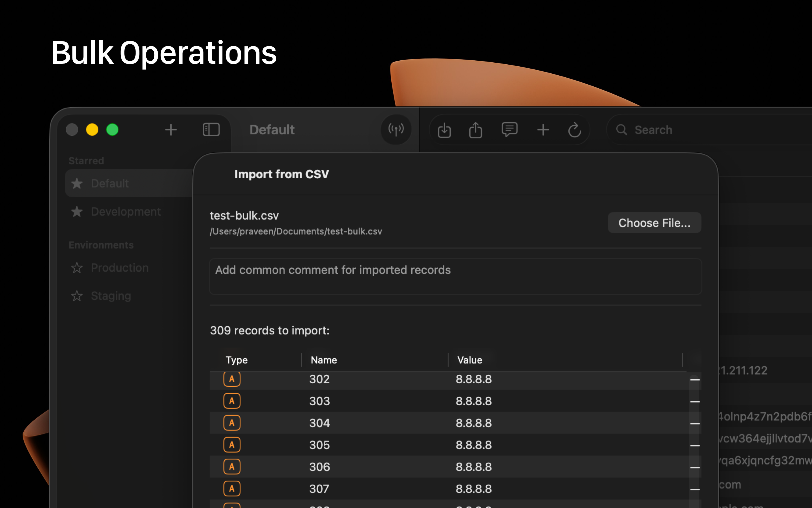The height and width of the screenshot is (508, 812).
Task: Click the Default title in the toolbar
Action: [x=272, y=130]
